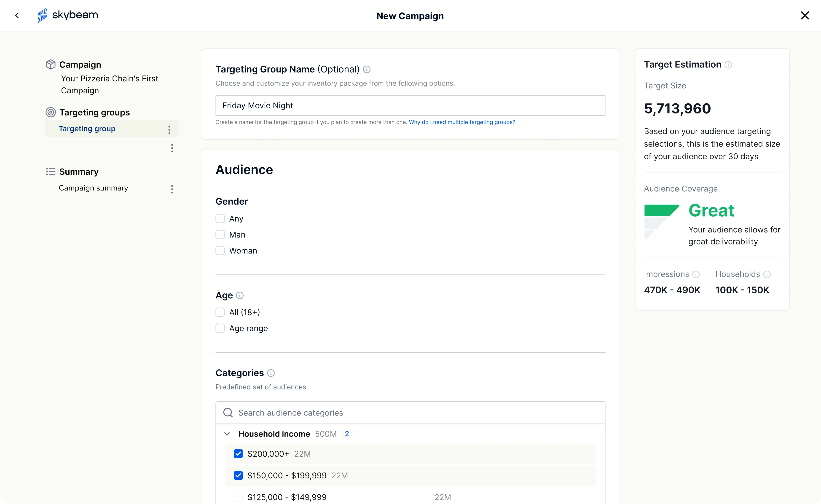Click the Summary list icon
Viewport: 821px width, 504px height.
51,172
